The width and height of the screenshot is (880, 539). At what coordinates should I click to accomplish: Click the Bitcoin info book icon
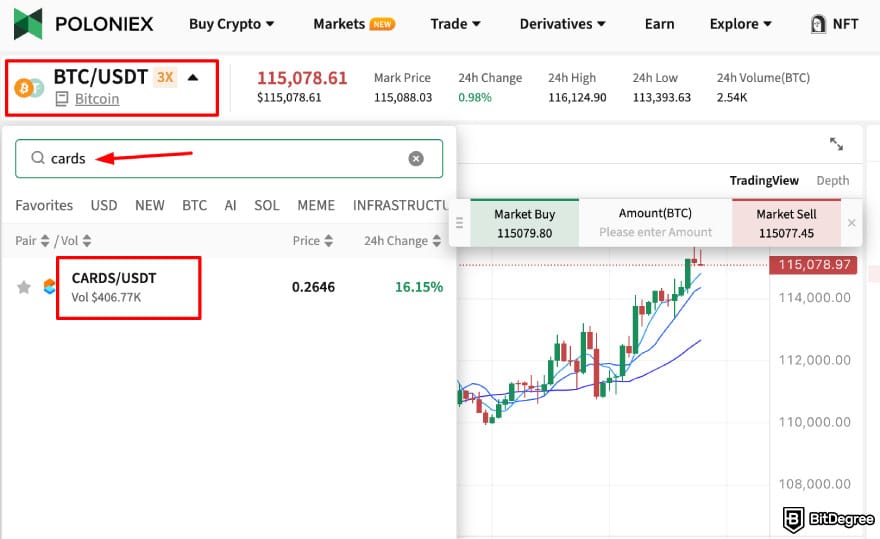pos(62,99)
